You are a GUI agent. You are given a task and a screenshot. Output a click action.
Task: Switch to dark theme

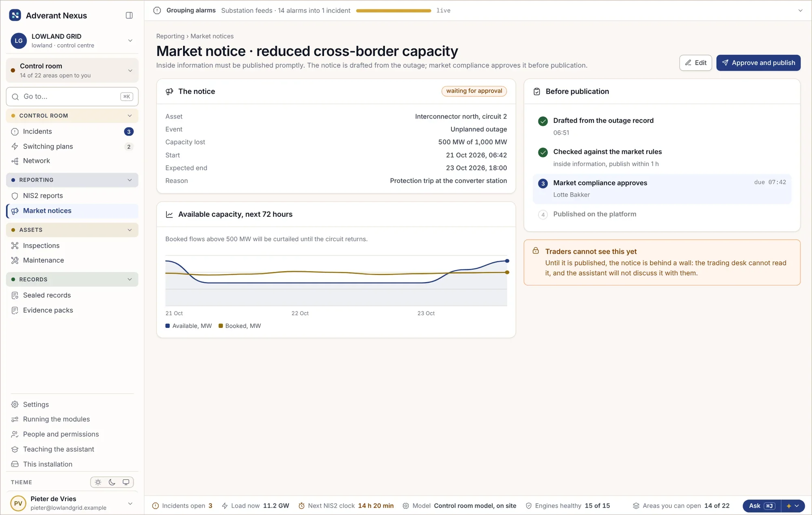tap(112, 482)
